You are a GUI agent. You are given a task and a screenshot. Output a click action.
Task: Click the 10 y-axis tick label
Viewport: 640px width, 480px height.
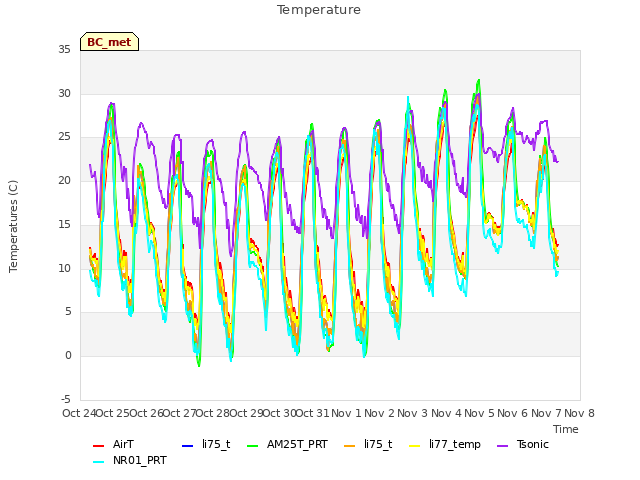click(64, 269)
